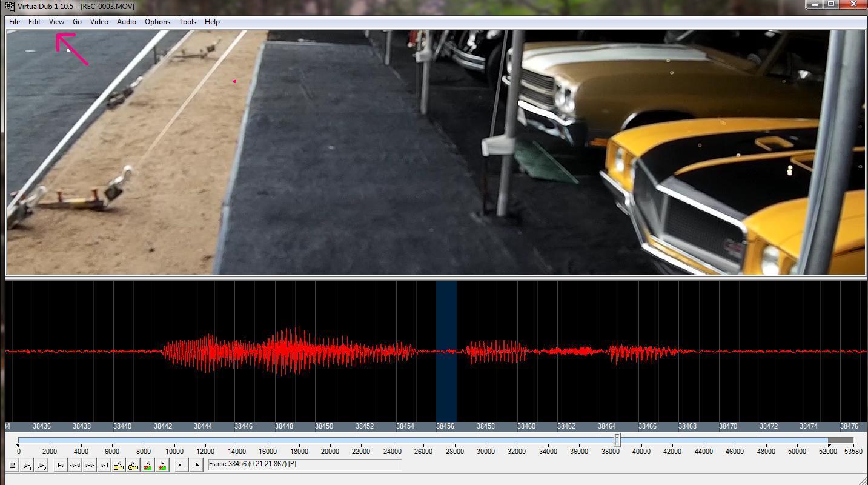868x485 pixels.
Task: Go to the previous keyframe
Action: tap(119, 466)
